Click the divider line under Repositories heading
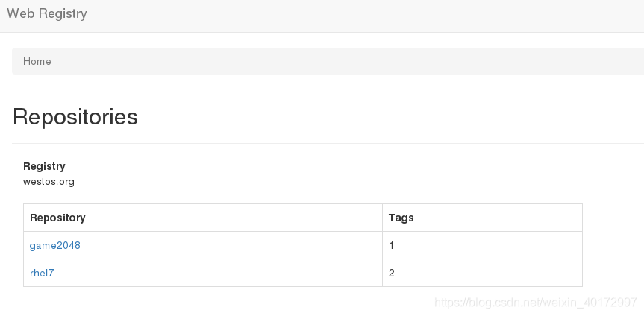This screenshot has width=644, height=316. [328, 143]
